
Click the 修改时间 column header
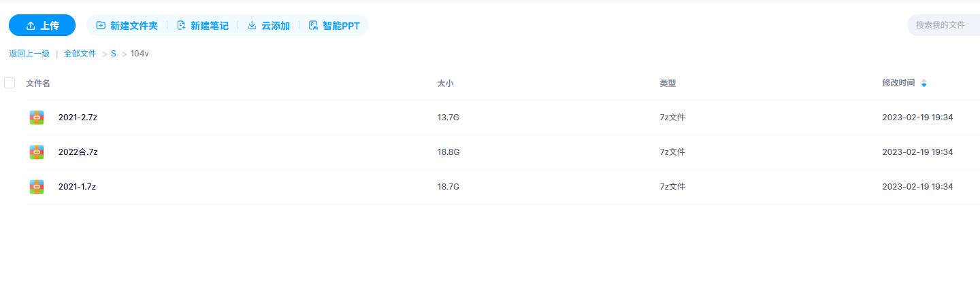point(898,84)
